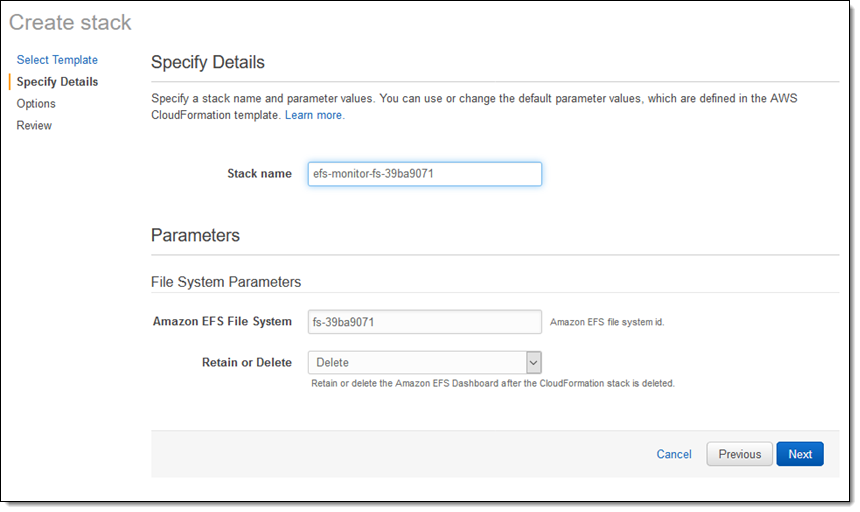860x512 pixels.
Task: Focus the Amazon EFS File System field
Action: click(424, 322)
